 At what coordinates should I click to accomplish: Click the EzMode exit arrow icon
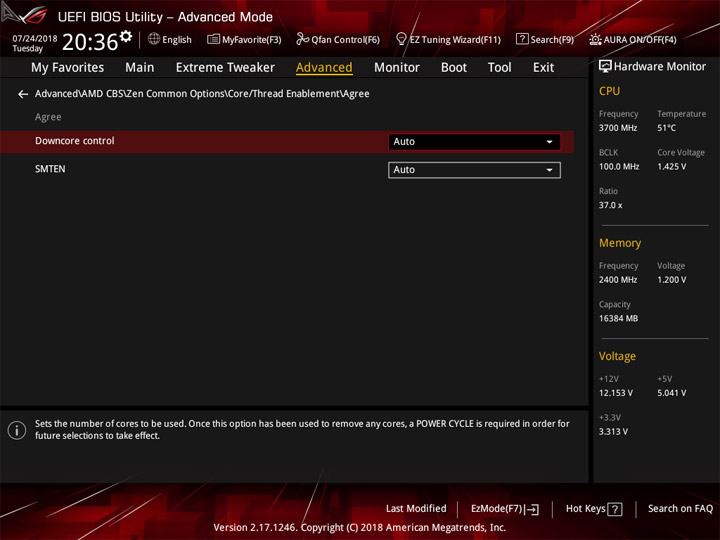click(x=532, y=509)
